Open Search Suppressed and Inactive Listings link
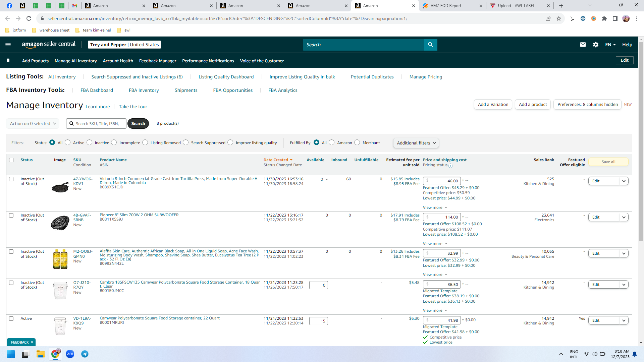The width and height of the screenshot is (644, 362). pos(137,77)
